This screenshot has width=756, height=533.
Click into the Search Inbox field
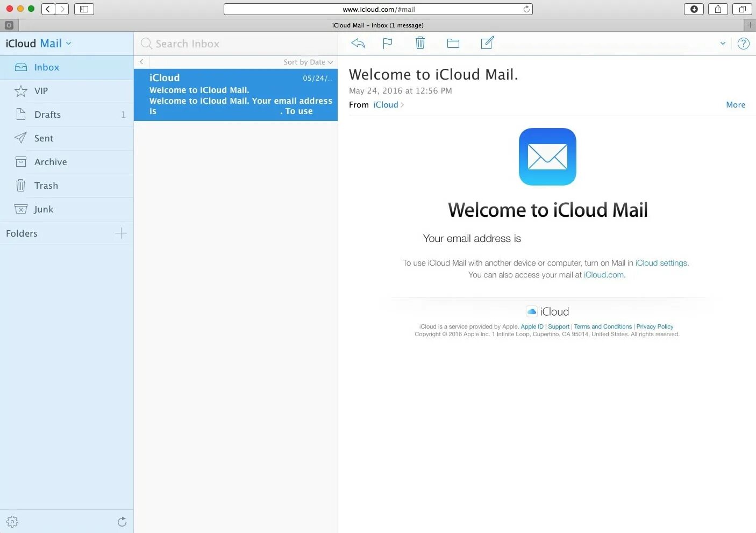pos(236,44)
